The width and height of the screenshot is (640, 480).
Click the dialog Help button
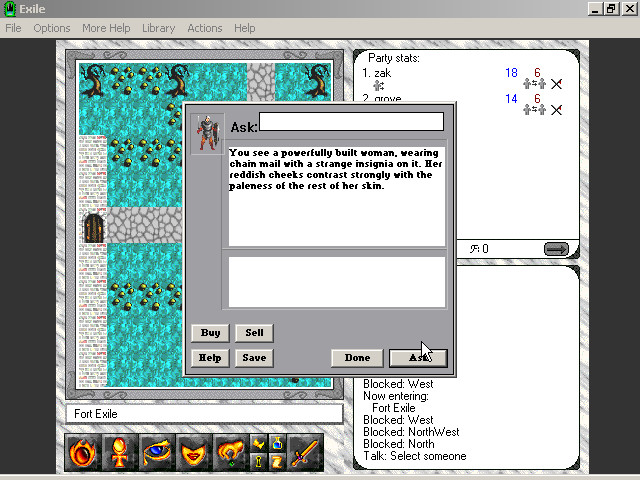(x=210, y=358)
